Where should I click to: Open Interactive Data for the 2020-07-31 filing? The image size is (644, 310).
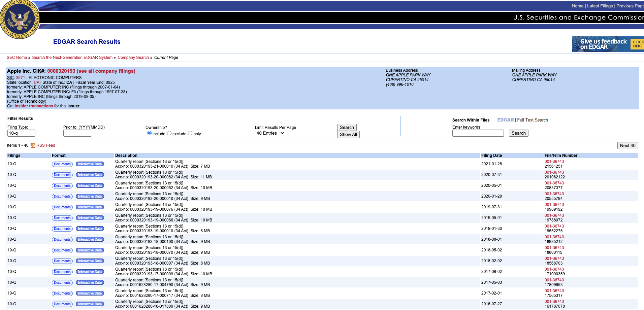(90, 175)
